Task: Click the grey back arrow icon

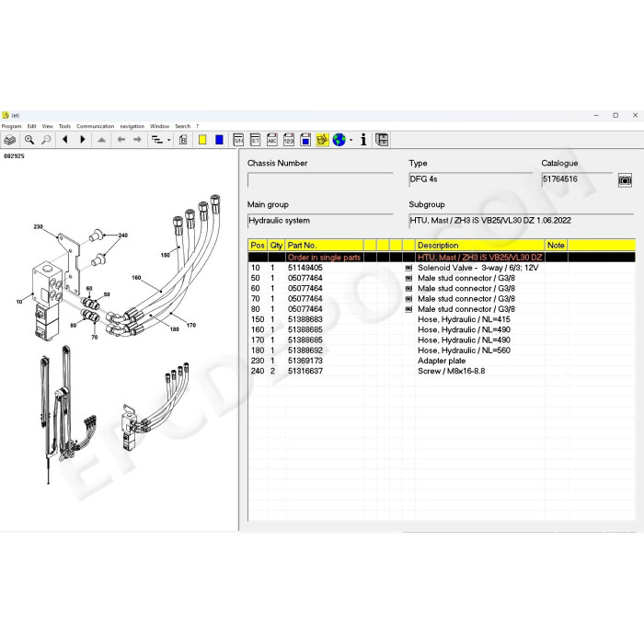Action: tap(121, 140)
